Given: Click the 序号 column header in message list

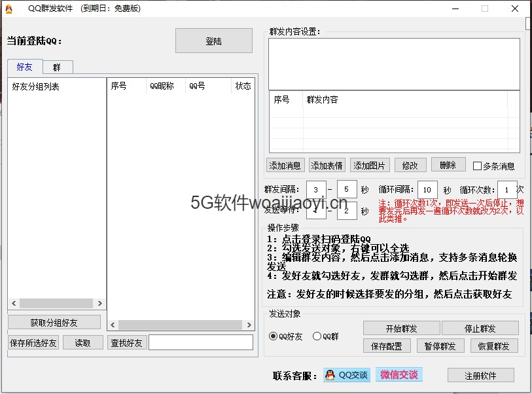Looking at the screenshot, I should click(286, 99).
